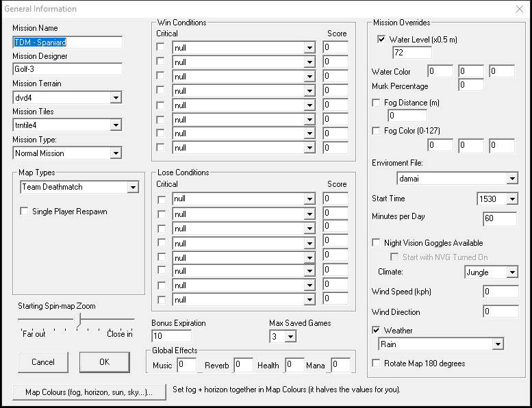Click the first Win Conditions Score field
This screenshot has width=532, height=408.
[335, 47]
